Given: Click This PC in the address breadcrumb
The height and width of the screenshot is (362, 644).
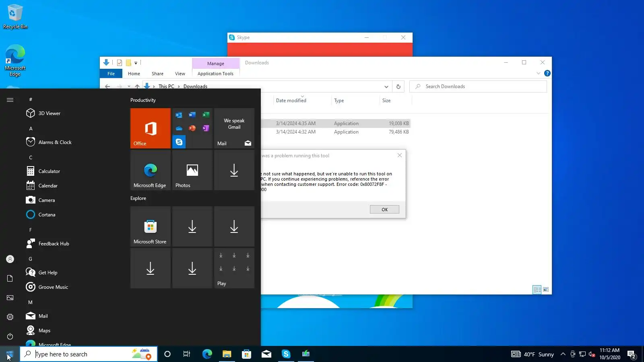Looking at the screenshot, I should tap(166, 86).
